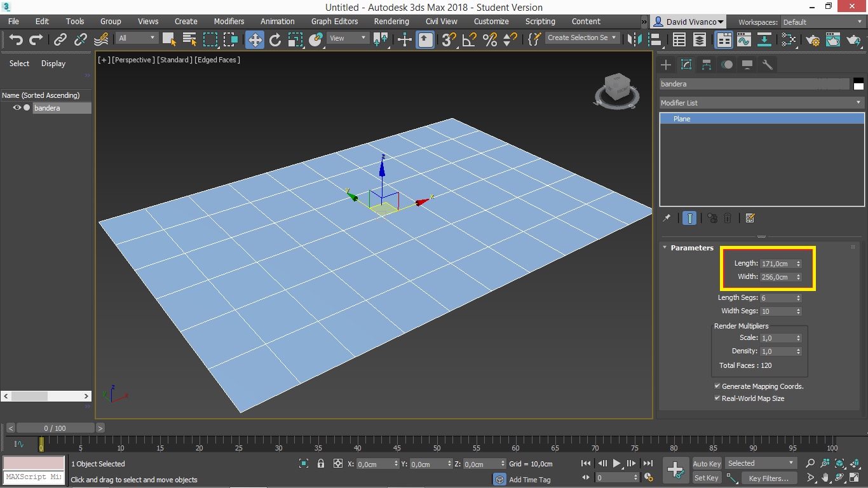
Task: Switch to the Utilities wrench tab
Action: 768,64
